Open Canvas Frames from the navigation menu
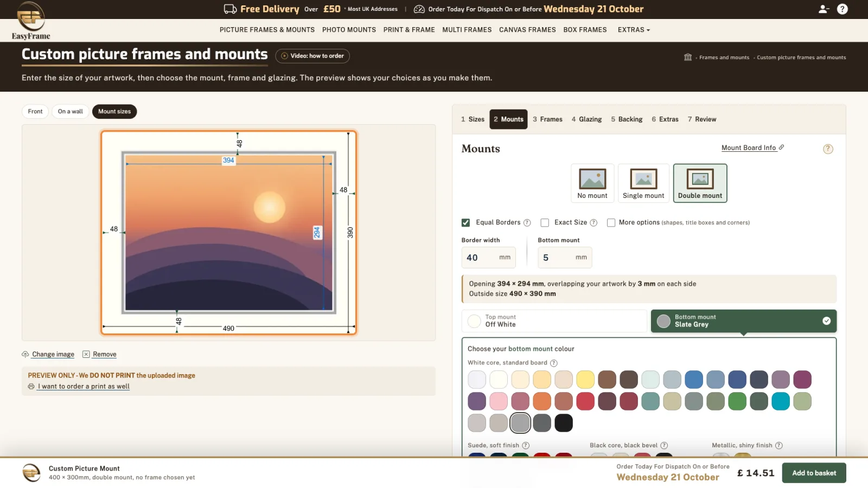 click(527, 30)
